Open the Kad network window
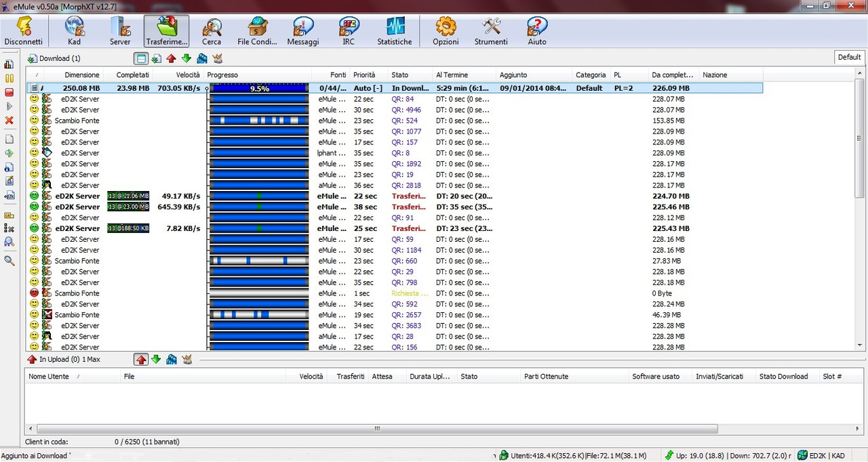 click(74, 31)
